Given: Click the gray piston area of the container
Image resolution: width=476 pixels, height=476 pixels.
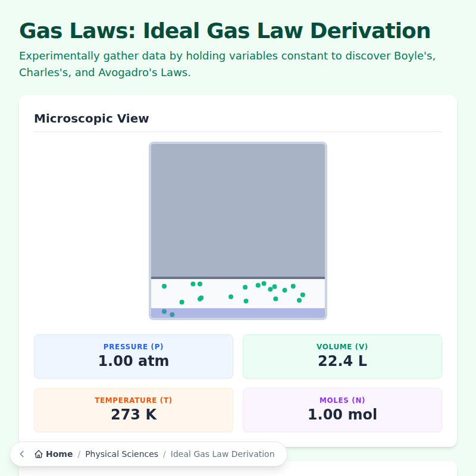Looking at the screenshot, I should click(x=238, y=208).
